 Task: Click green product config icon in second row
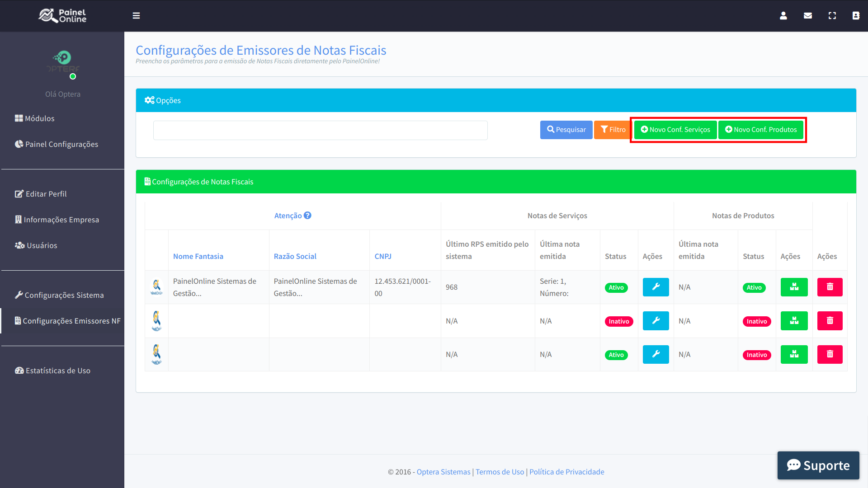tap(794, 321)
